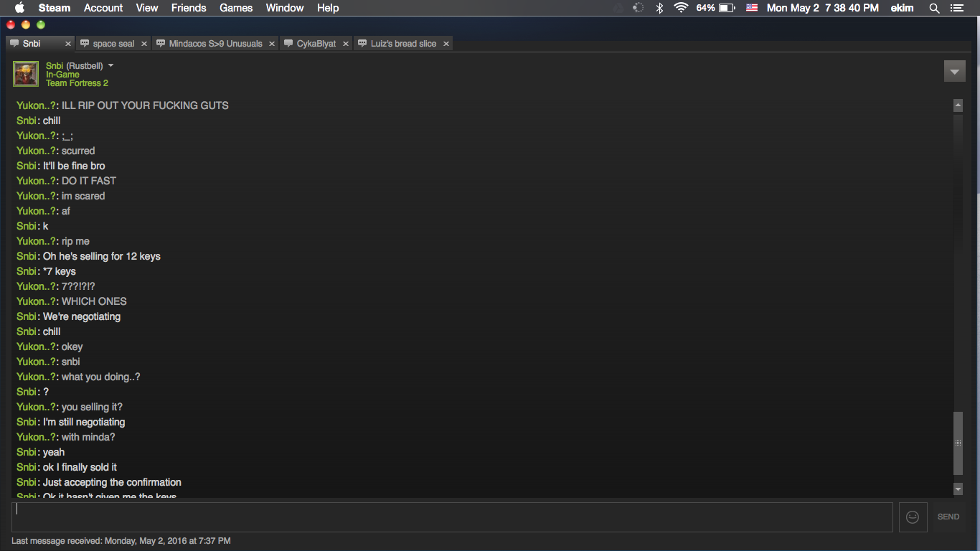This screenshot has height=551, width=980.
Task: Expand the dropdown arrow beside Snbi's name
Action: 110,65
